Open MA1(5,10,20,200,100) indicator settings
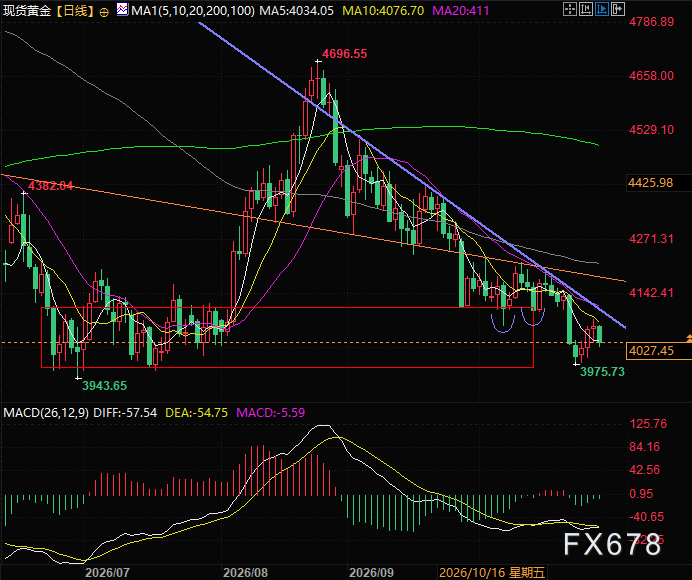 [192, 11]
